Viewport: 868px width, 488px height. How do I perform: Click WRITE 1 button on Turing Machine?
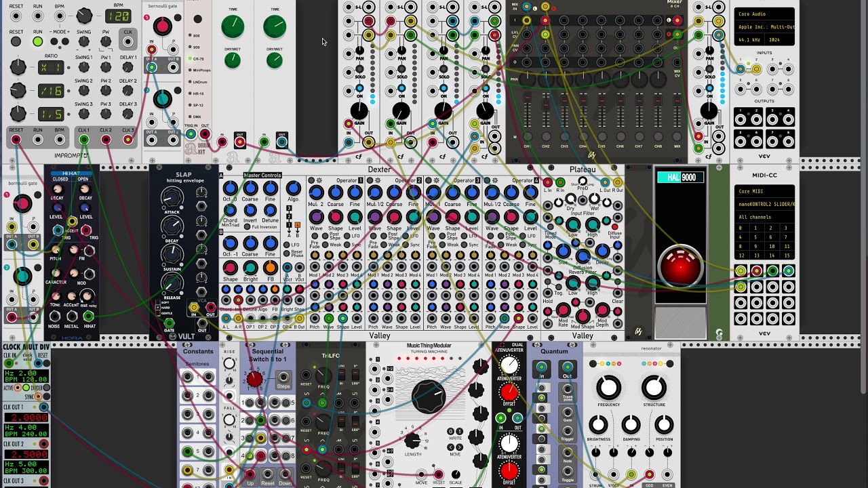coord(459,431)
